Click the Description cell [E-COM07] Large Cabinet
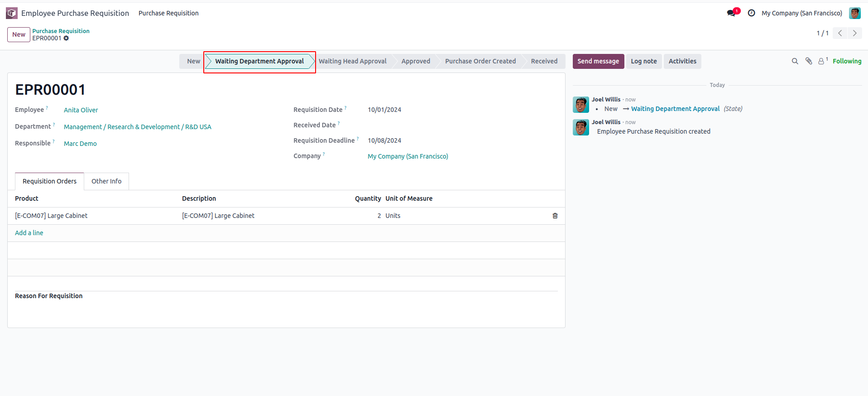This screenshot has width=868, height=396. 218,216
